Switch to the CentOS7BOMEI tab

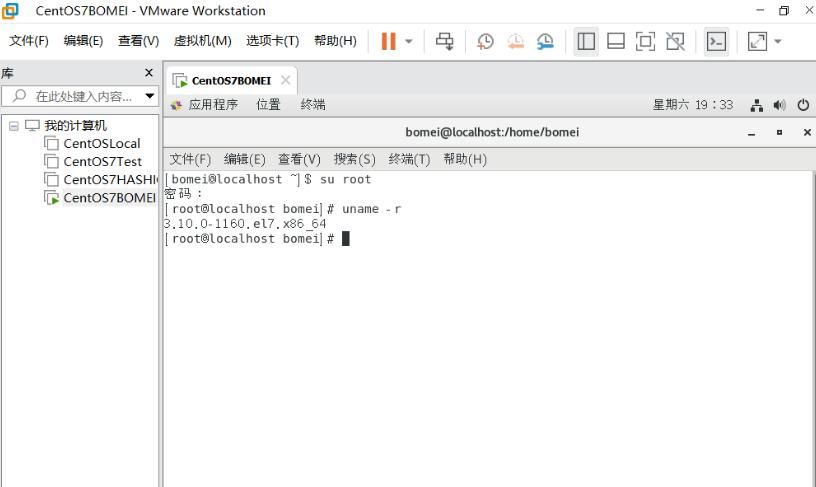[x=231, y=81]
